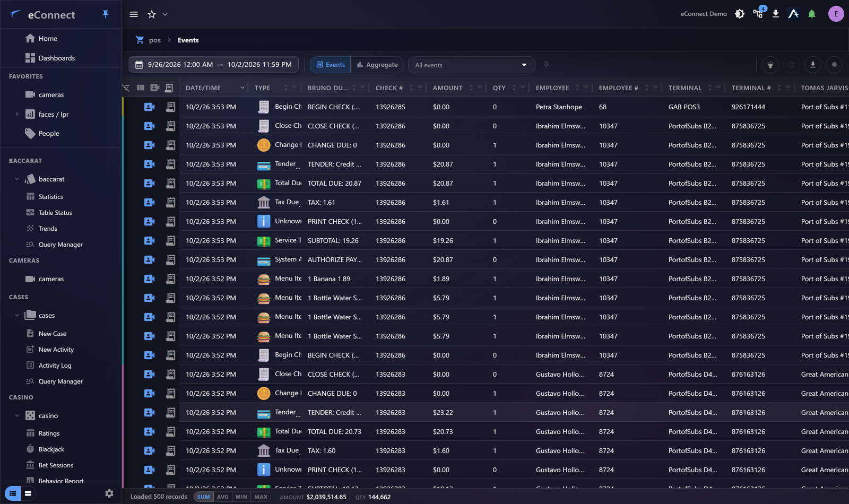
Task: Collapse the cases tree section
Action: (x=17, y=315)
